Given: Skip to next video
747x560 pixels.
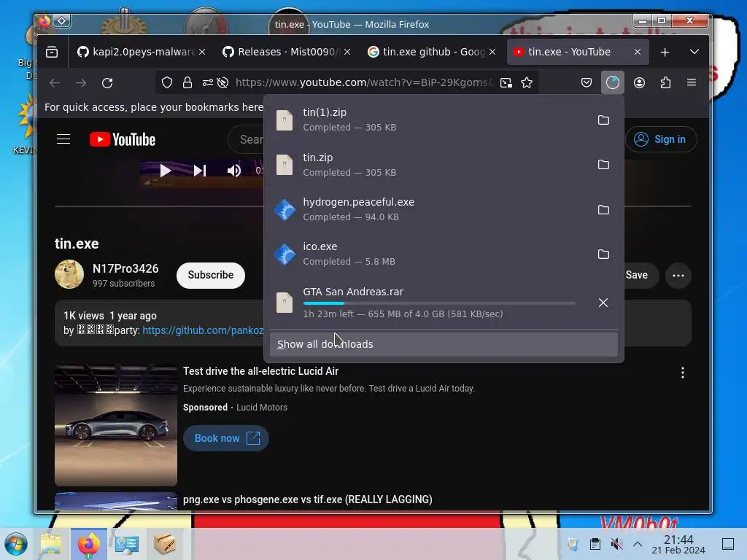Looking at the screenshot, I should [200, 171].
